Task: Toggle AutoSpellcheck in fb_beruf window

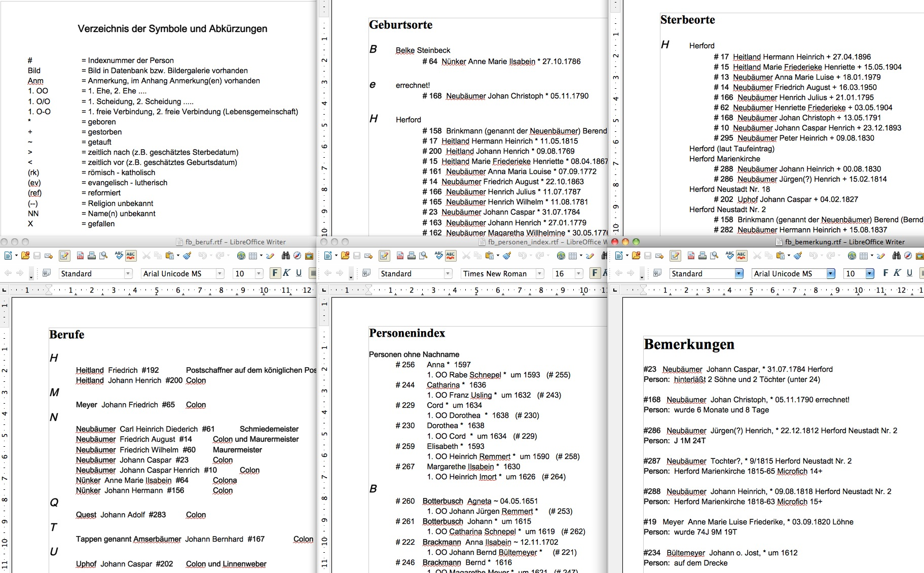Action: (x=131, y=256)
